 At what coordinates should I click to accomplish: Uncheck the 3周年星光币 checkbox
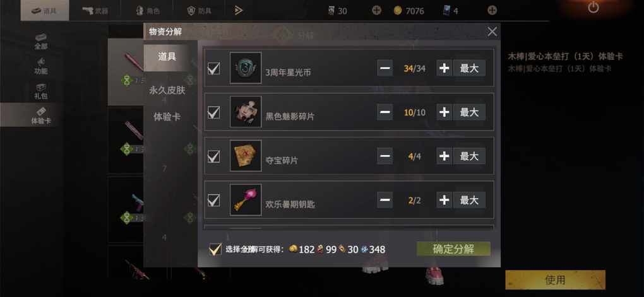213,68
